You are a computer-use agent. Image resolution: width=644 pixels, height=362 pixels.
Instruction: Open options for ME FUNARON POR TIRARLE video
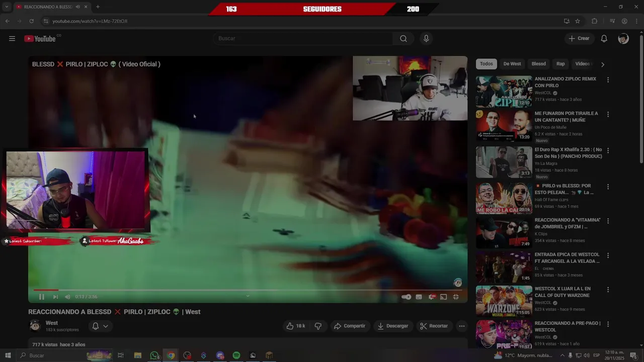[x=608, y=114]
